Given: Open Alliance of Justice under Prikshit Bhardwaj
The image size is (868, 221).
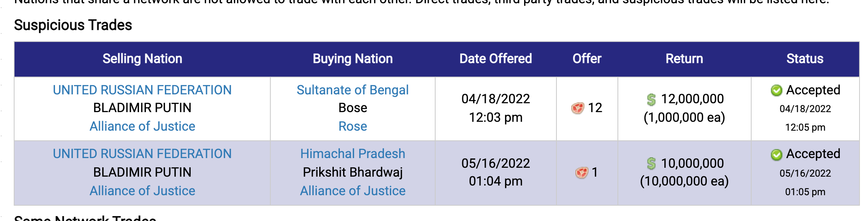Looking at the screenshot, I should pos(353,191).
